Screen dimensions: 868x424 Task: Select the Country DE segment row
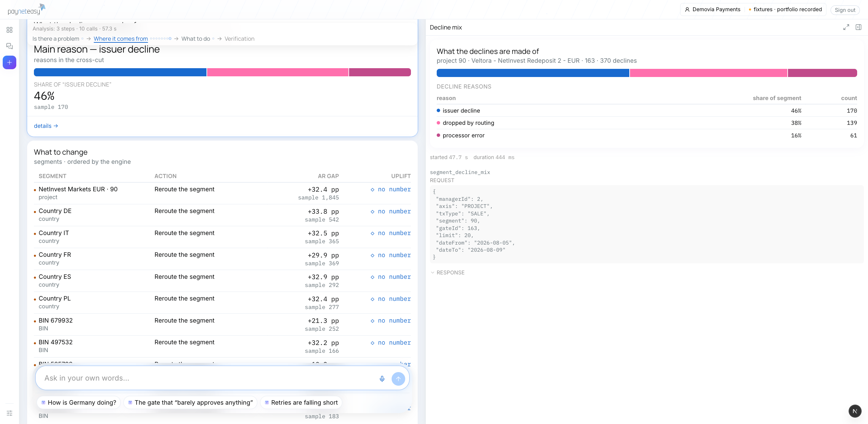(222, 215)
